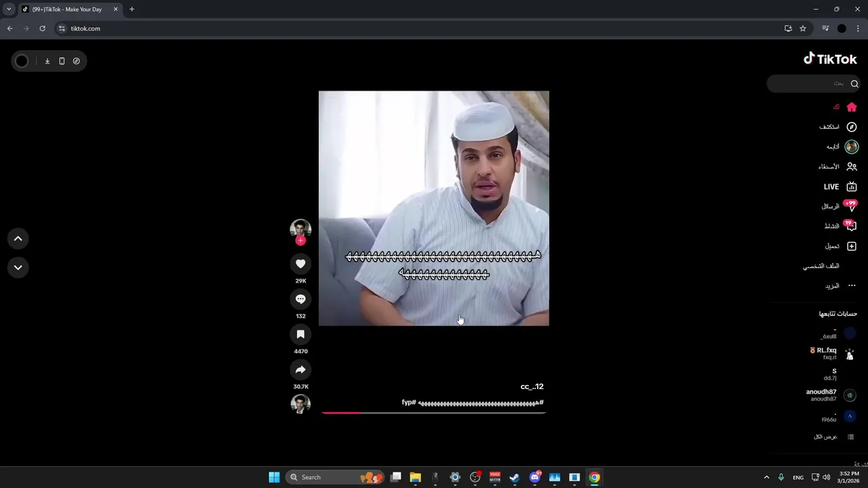This screenshot has height=488, width=868.
Task: Open OBS Studio from the taskbar
Action: (475, 477)
